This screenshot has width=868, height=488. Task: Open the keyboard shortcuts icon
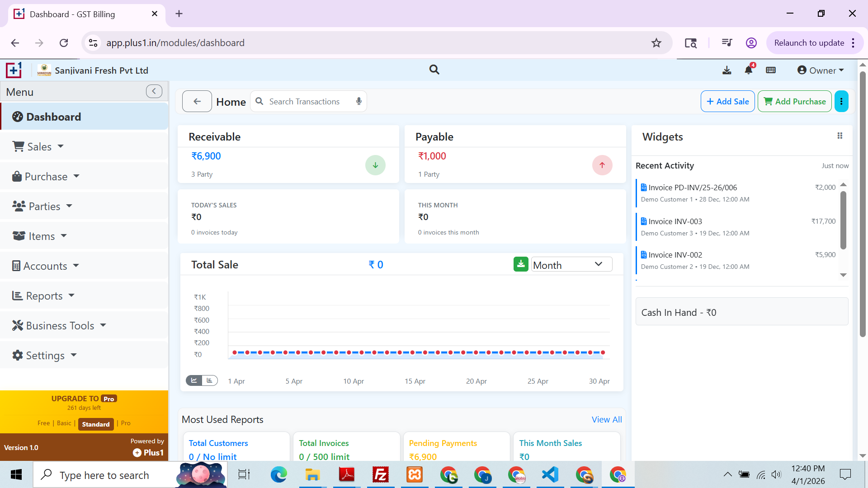click(x=770, y=70)
